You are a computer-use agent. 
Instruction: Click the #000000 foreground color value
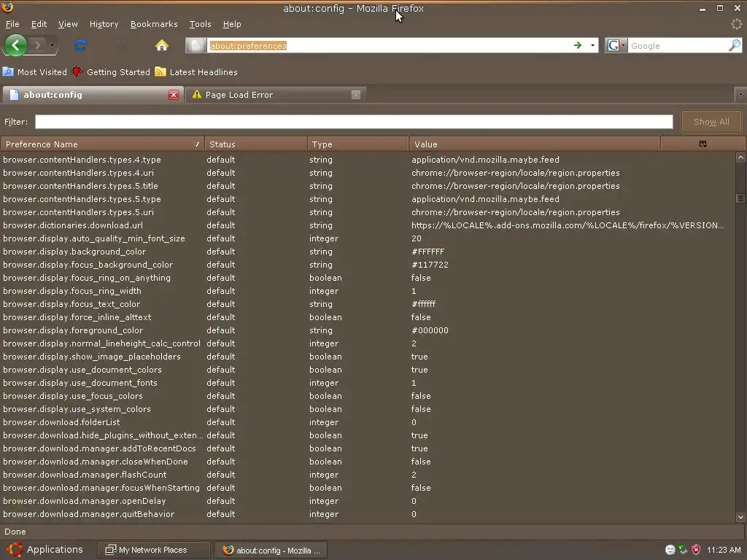click(430, 330)
